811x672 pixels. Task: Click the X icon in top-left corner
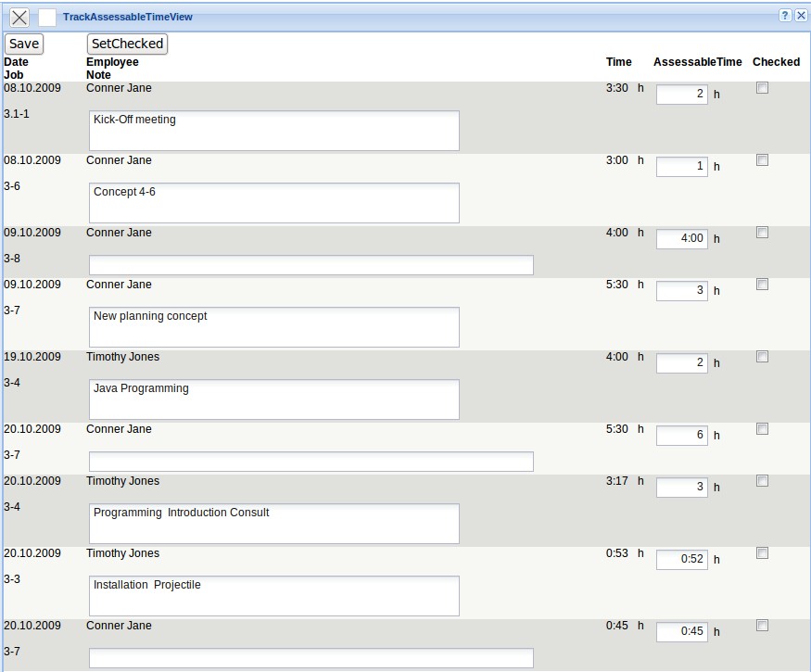point(19,18)
